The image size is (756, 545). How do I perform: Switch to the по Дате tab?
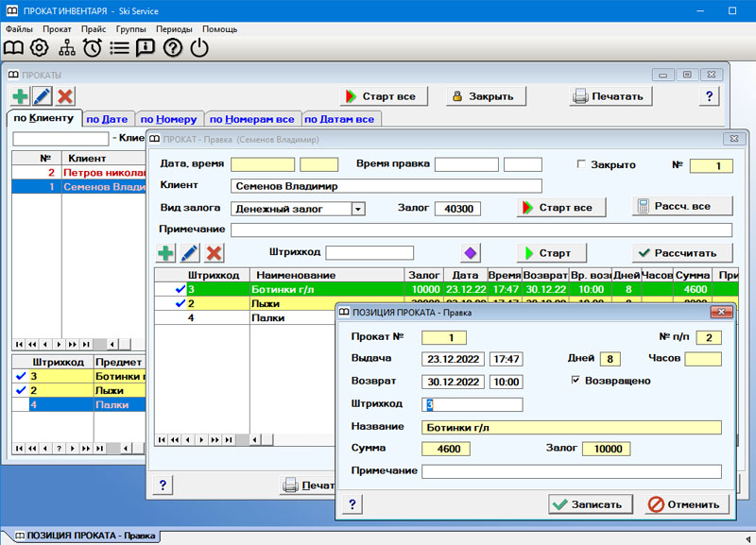click(107, 119)
